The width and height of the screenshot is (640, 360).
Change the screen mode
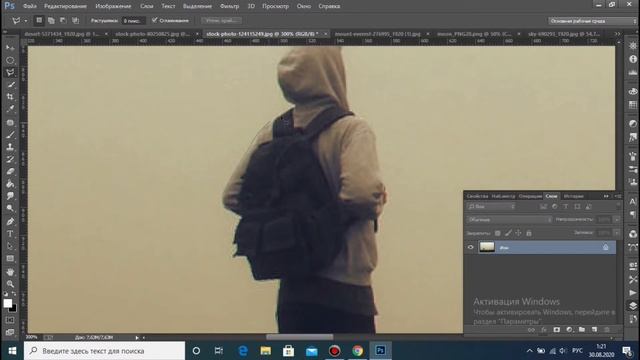click(10, 332)
